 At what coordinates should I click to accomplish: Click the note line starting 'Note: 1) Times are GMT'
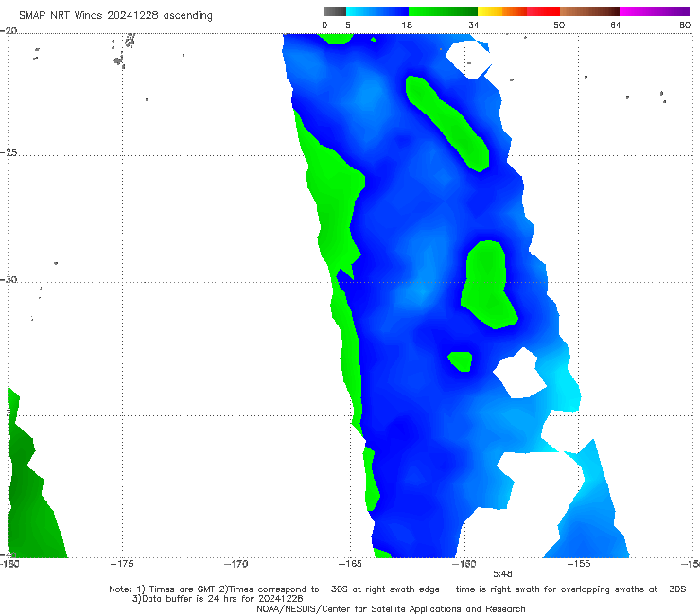coord(397,589)
